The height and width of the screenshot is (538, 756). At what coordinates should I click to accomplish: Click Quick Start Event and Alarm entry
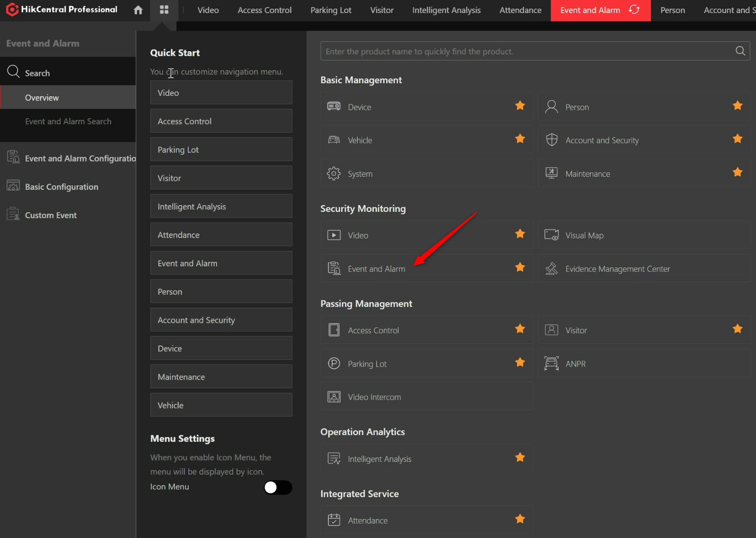pos(221,263)
